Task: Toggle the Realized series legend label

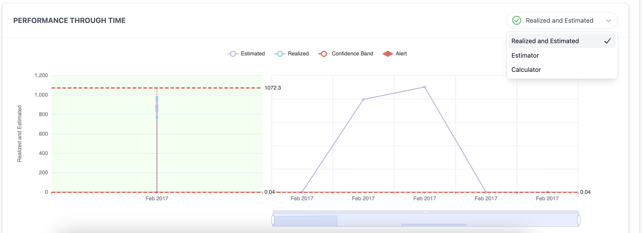Action: [x=298, y=54]
